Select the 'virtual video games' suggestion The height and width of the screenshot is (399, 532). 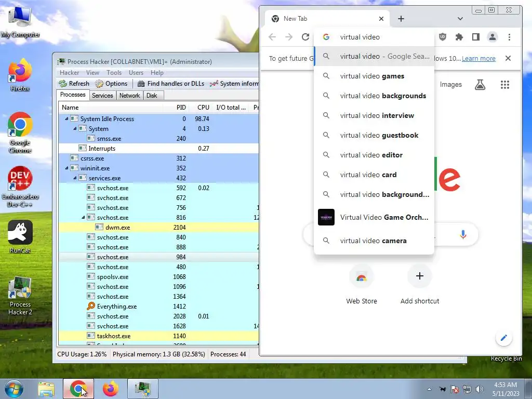click(x=374, y=76)
